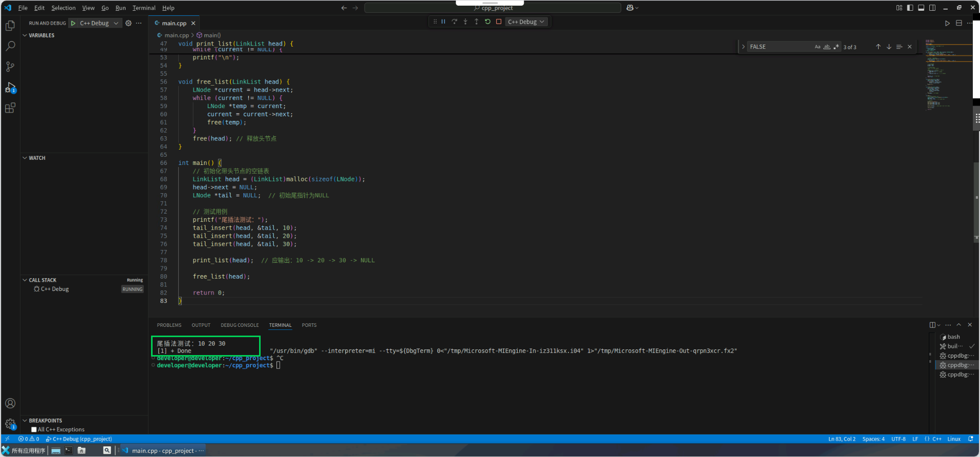The image size is (980, 457).
Task: Close the find widget
Action: pyautogui.click(x=910, y=47)
